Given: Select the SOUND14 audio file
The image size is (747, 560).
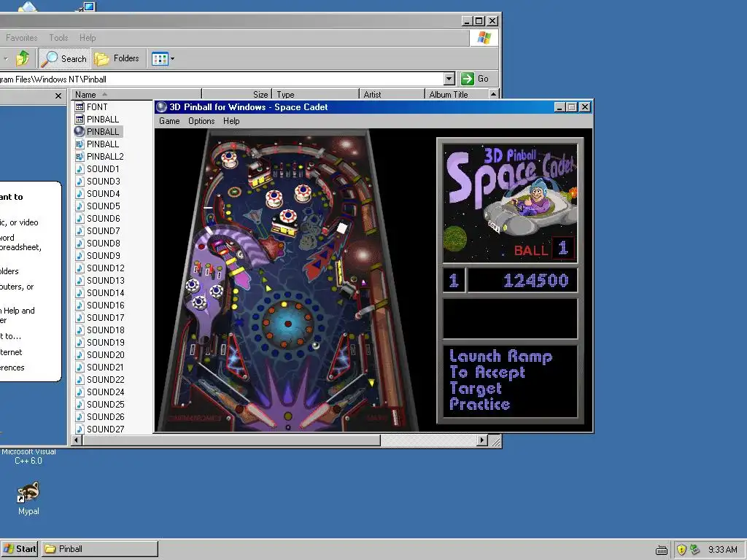Looking at the screenshot, I should pyautogui.click(x=100, y=292).
